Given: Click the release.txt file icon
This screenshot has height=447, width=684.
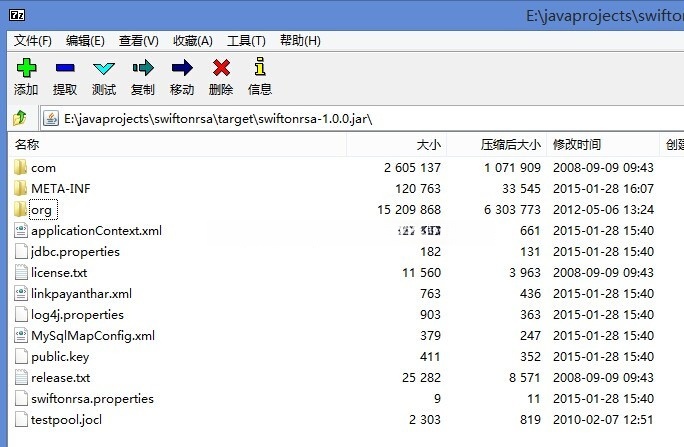Looking at the screenshot, I should [21, 378].
